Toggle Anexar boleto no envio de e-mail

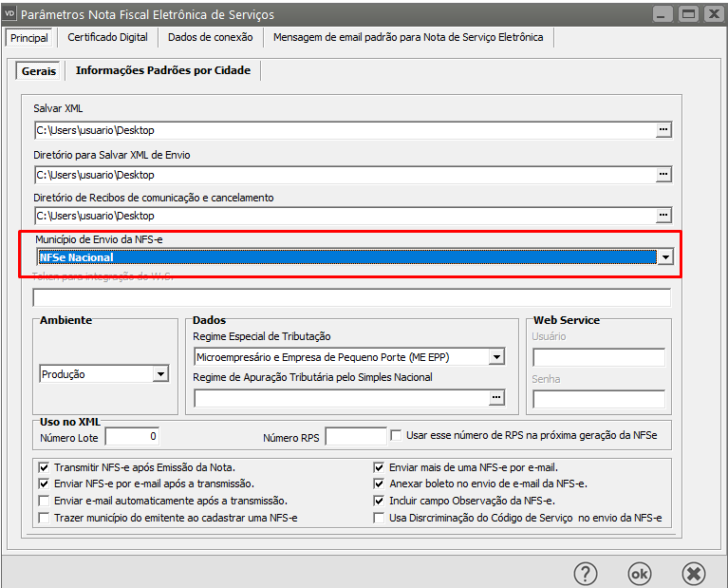click(379, 484)
